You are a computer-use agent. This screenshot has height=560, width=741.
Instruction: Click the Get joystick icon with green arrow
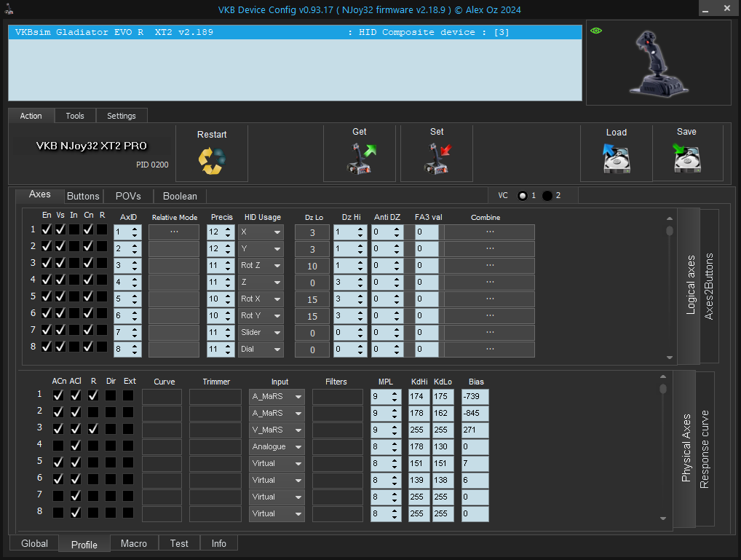tap(362, 159)
